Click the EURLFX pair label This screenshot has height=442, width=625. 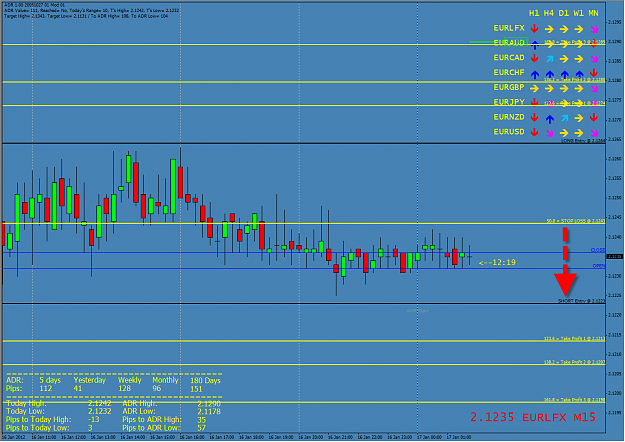[509, 28]
